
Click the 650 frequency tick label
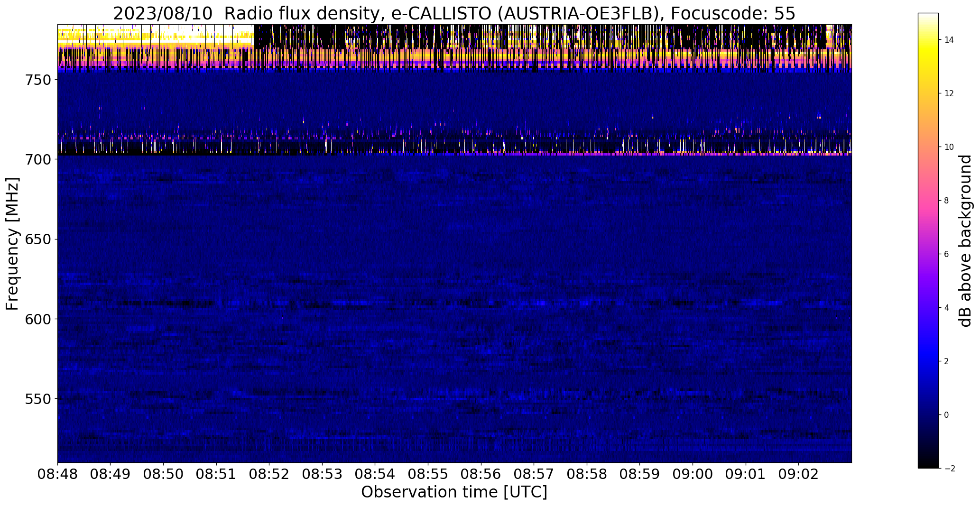[x=38, y=239]
